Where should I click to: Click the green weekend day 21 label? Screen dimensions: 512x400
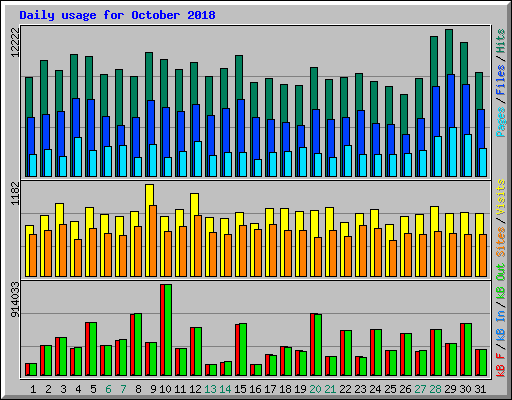330,389
